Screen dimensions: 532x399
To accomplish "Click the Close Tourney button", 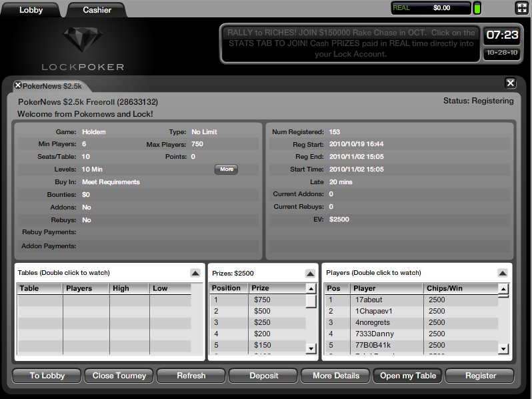I will (x=119, y=376).
